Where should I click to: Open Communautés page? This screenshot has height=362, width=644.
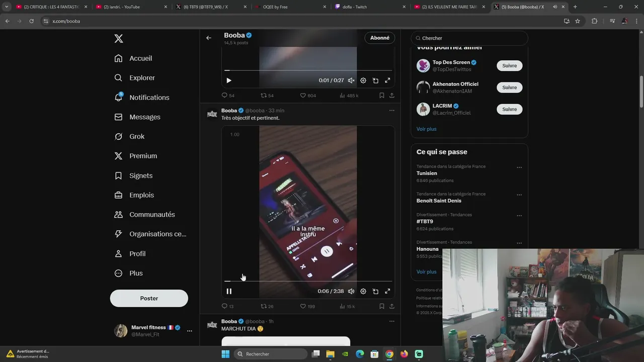(x=145, y=215)
